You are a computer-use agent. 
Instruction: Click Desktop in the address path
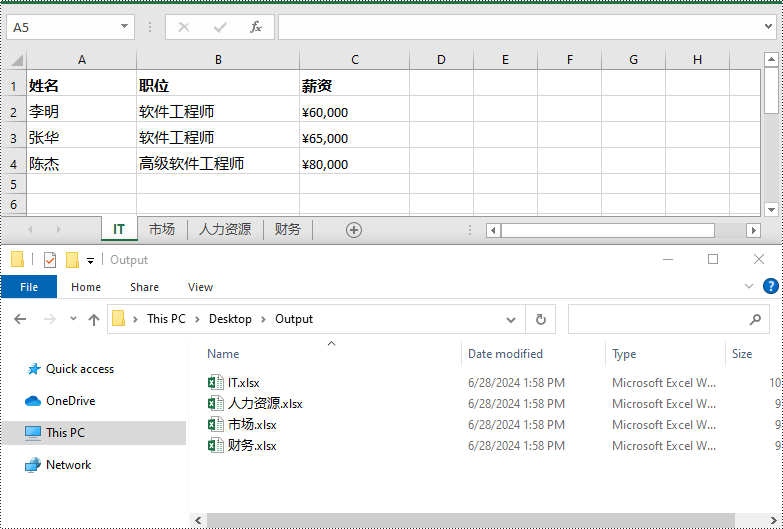(230, 319)
